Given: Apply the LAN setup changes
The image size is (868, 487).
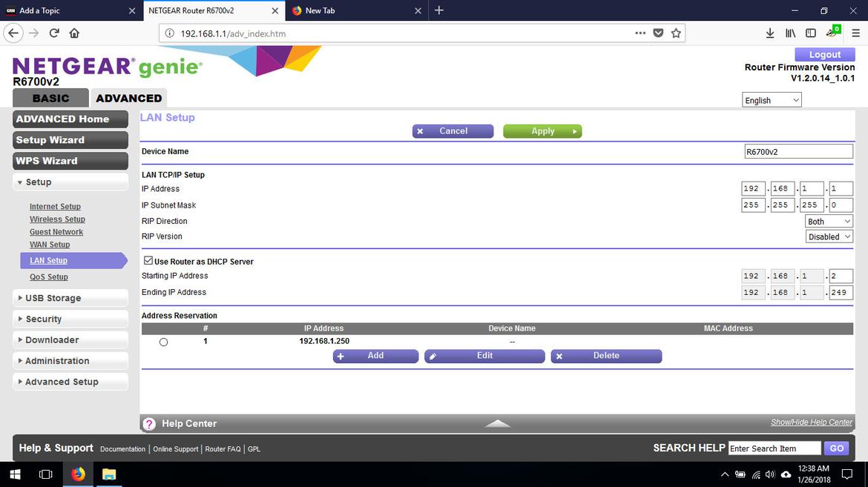Looking at the screenshot, I should (542, 131).
